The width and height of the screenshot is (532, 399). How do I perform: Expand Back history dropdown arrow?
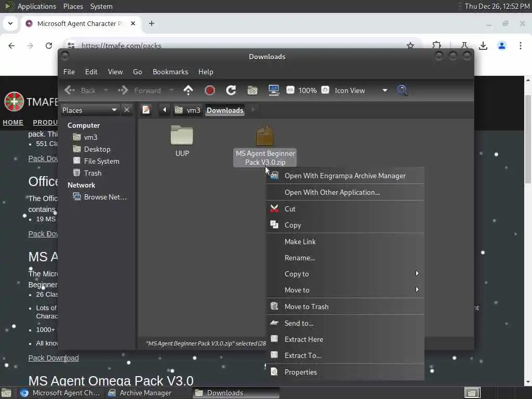click(105, 90)
